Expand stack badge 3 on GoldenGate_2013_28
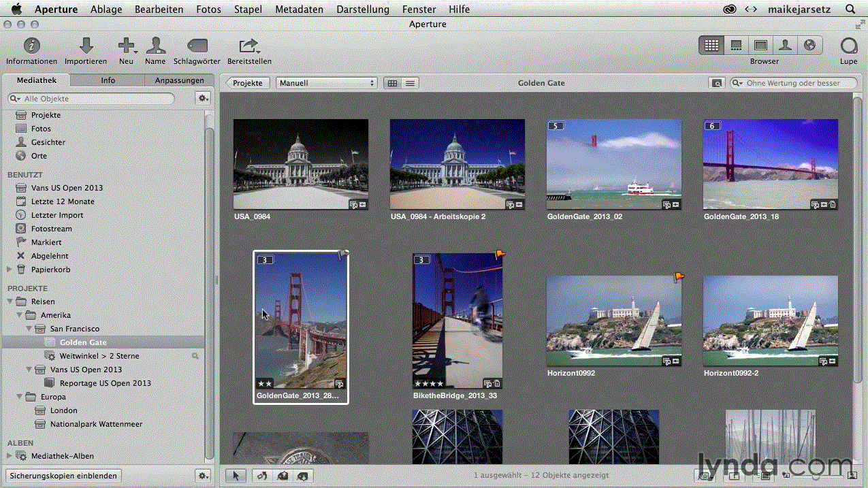868x488 pixels. (266, 260)
